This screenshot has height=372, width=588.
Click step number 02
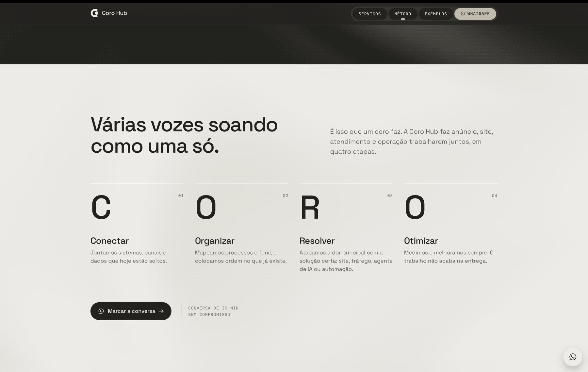click(285, 195)
